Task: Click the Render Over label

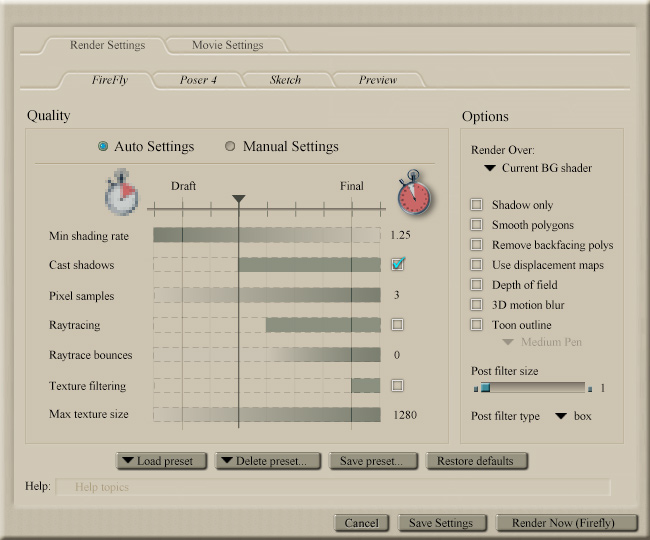Action: click(502, 150)
